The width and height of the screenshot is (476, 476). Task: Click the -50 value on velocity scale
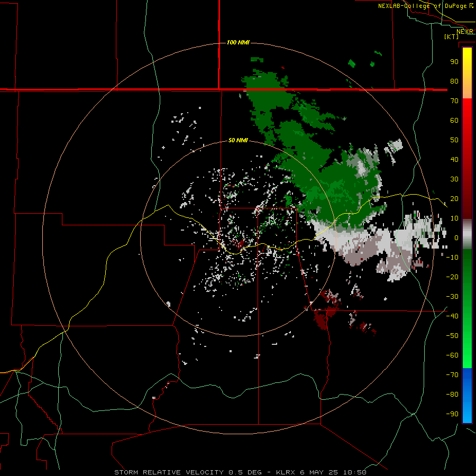click(x=452, y=336)
